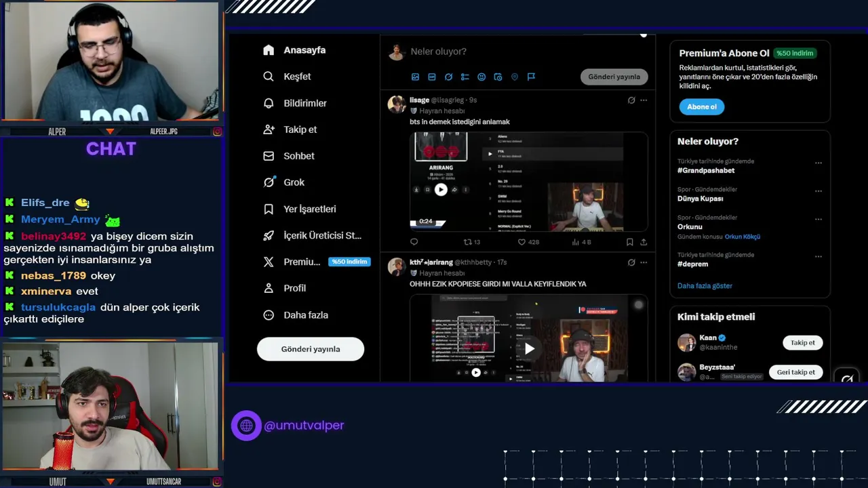Open the Orkunu trend
This screenshot has height=488, width=868.
690,227
